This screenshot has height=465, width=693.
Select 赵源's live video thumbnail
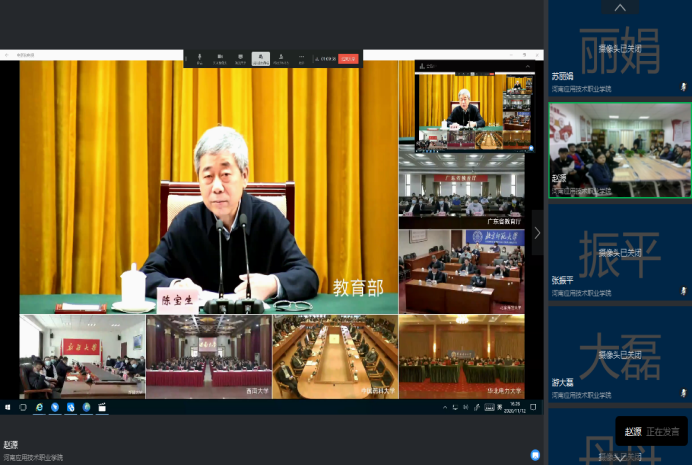pyautogui.click(x=619, y=150)
